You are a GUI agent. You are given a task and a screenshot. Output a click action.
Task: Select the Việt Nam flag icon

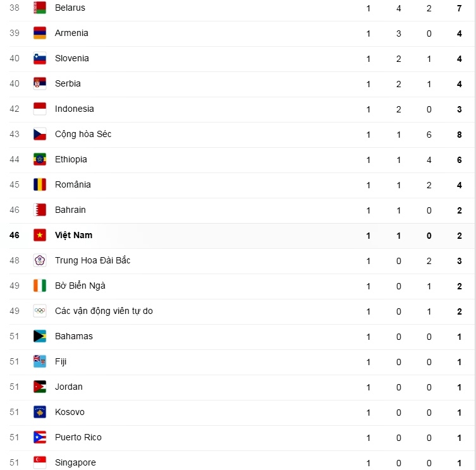(40, 235)
